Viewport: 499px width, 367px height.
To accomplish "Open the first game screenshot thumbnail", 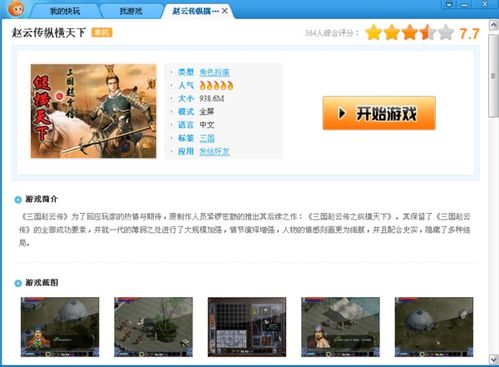I will (60, 327).
